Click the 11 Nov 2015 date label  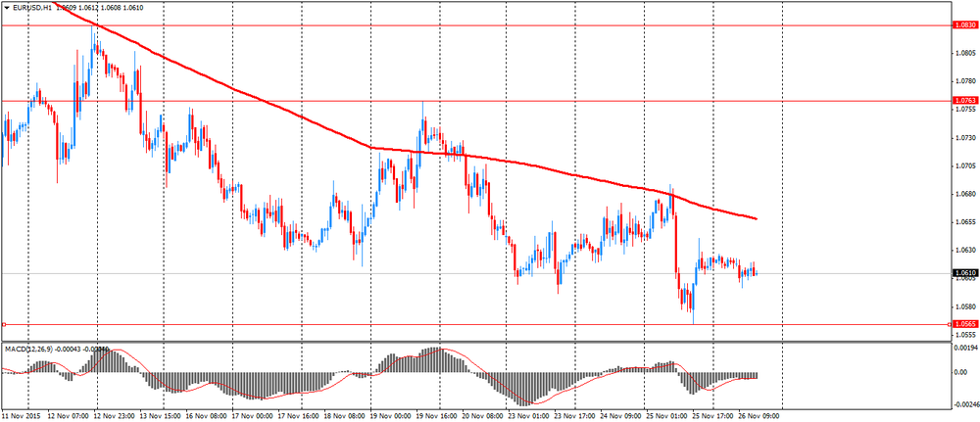tap(20, 414)
